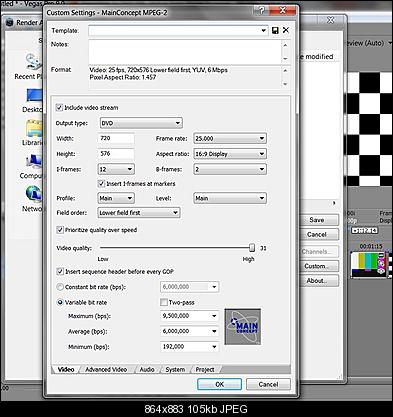Open the Output type dropdown
393x417 pixels.
141,123
